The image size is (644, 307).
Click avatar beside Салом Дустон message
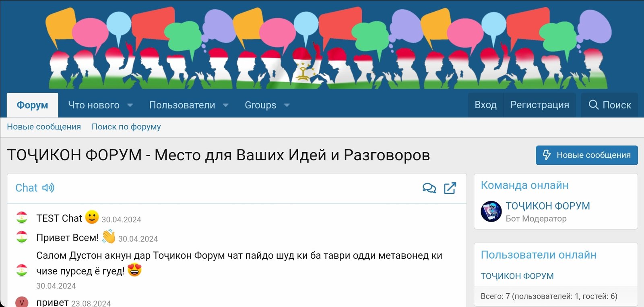pyautogui.click(x=22, y=270)
